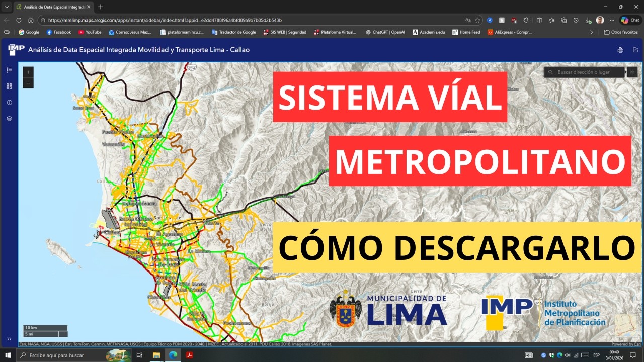Open the basemap gallery sidebar icon
This screenshot has height=362, width=644.
(x=9, y=86)
